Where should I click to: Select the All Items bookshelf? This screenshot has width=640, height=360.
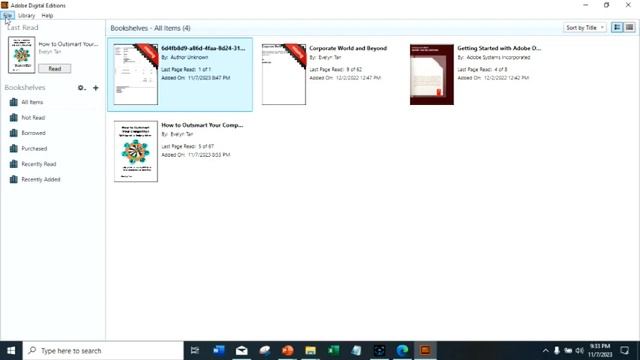click(x=32, y=102)
